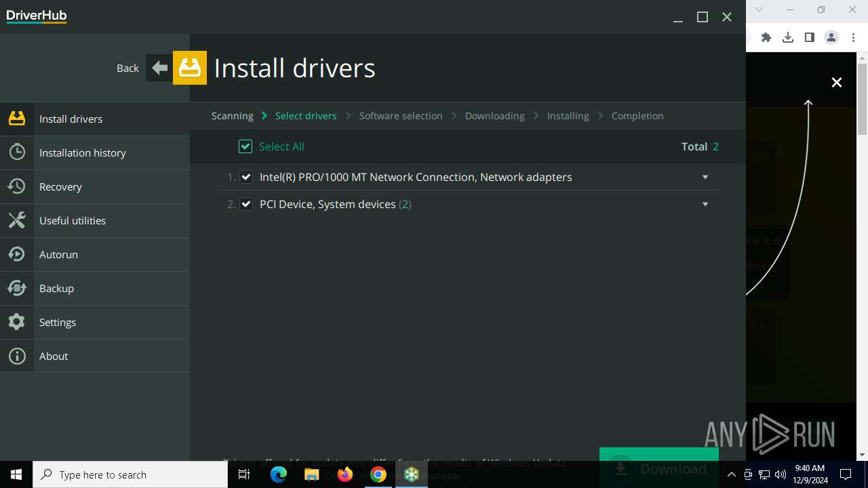
Task: Click the Autorun sidebar icon
Action: pos(17,254)
